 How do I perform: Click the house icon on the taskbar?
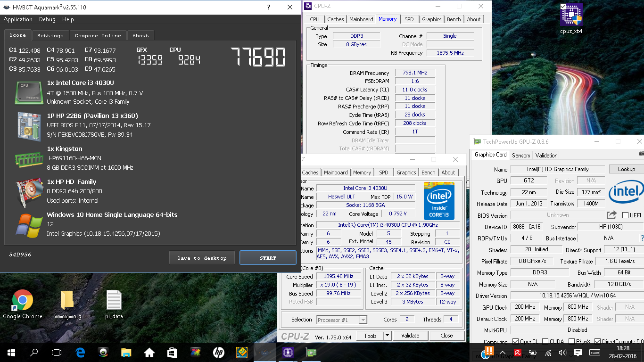point(149,352)
